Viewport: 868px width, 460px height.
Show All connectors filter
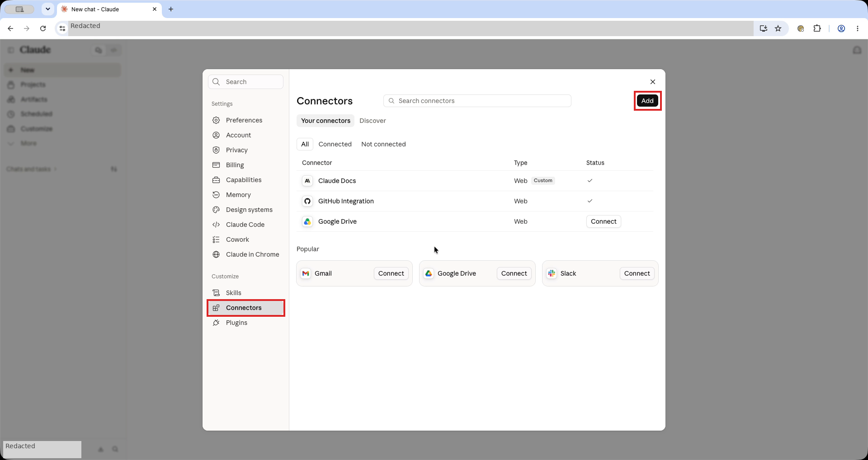(305, 144)
